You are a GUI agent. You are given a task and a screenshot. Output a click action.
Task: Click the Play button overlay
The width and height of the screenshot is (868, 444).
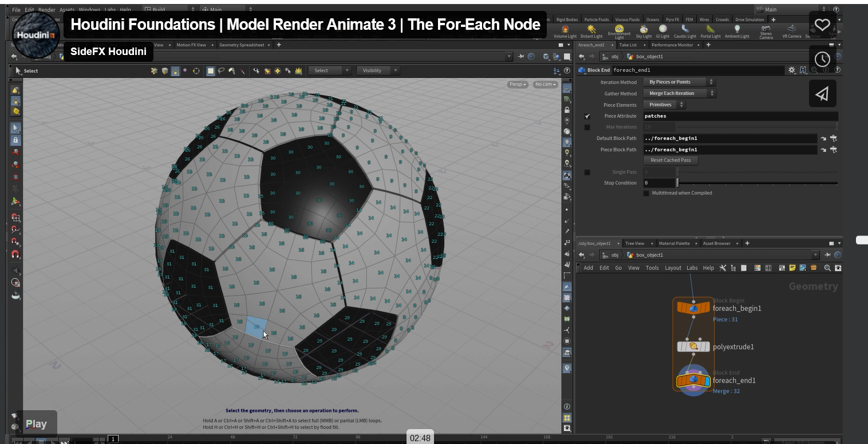point(36,424)
